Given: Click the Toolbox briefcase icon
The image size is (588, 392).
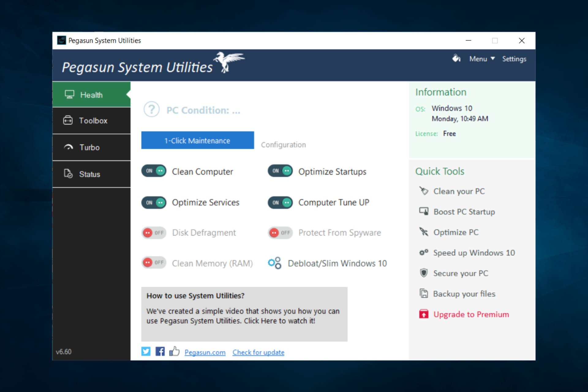Looking at the screenshot, I should pos(68,120).
